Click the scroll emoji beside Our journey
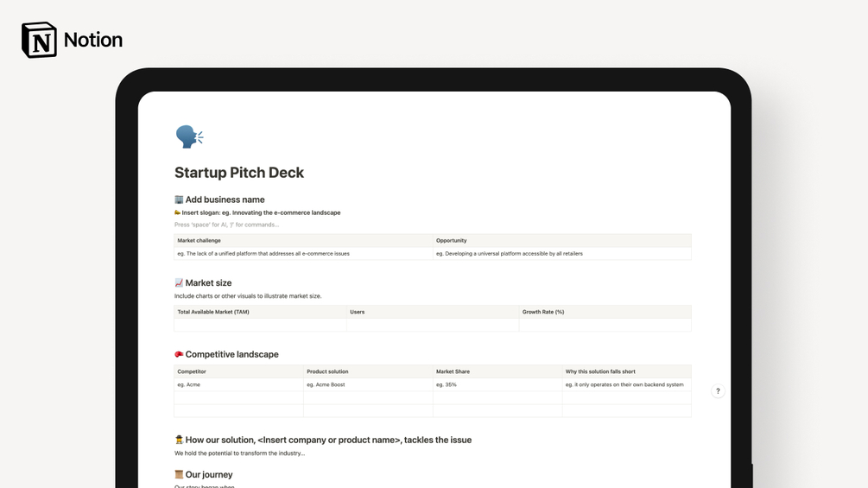868x488 pixels. point(179,475)
